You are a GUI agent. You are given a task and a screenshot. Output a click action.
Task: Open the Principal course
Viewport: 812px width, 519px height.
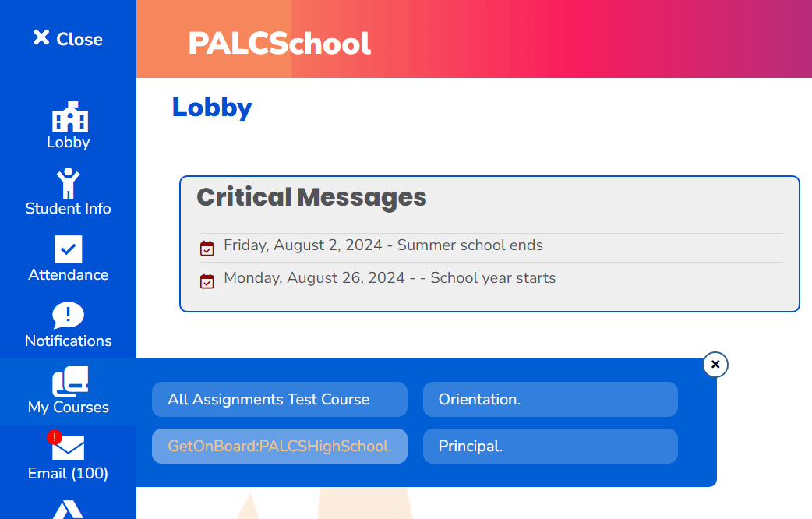point(550,444)
